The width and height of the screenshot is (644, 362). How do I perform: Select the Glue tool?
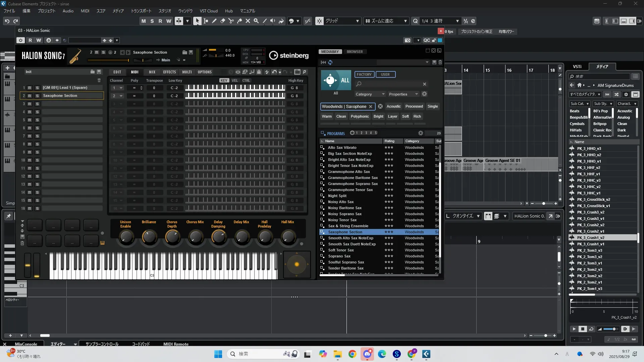tap(239, 21)
